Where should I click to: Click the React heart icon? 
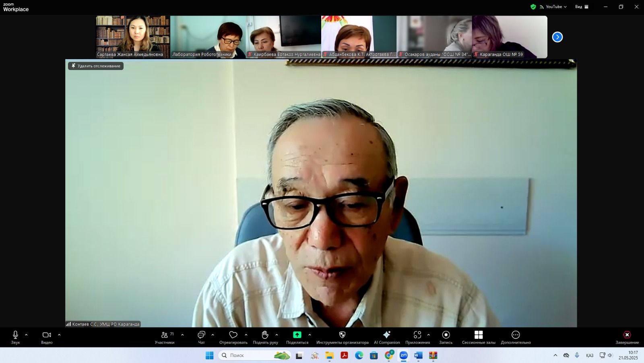[x=233, y=337]
